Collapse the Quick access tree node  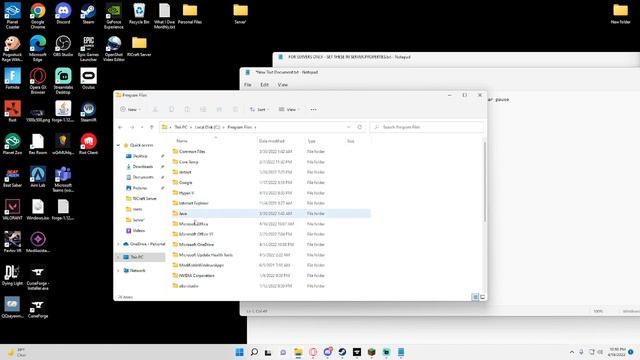coord(118,145)
